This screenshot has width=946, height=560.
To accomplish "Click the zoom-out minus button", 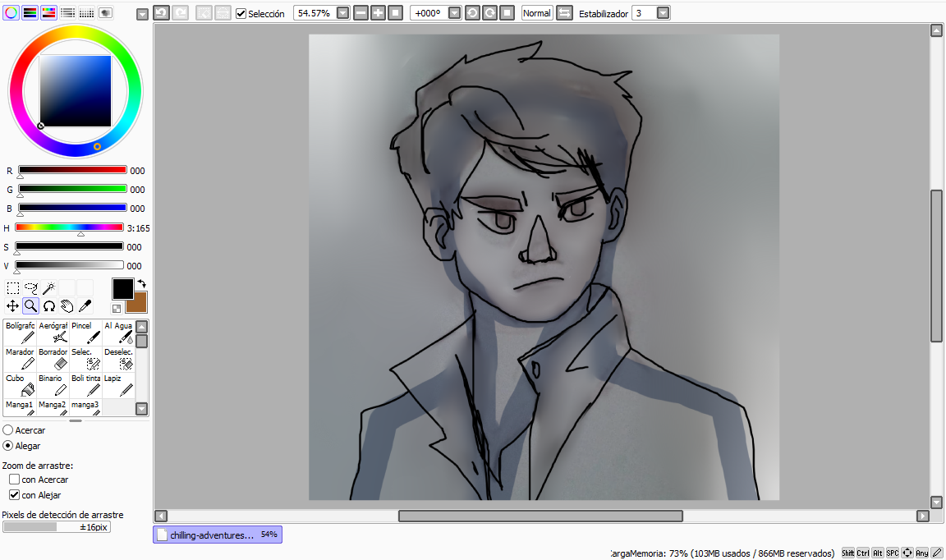I will point(360,12).
